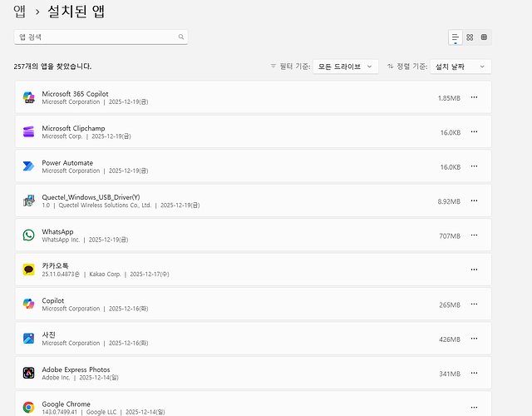532x416 pixels.
Task: Go back to Apps breadcrumb
Action: pos(19,12)
